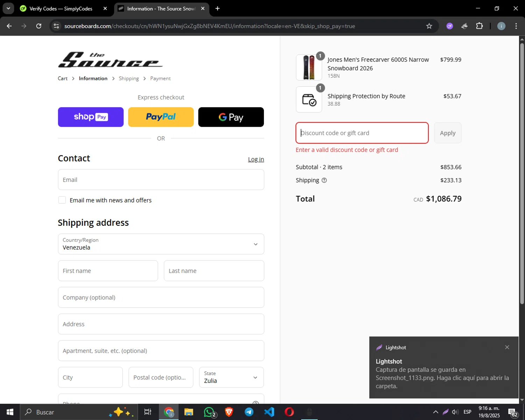Click the Apartment, suite field
This screenshot has height=420, width=525.
pyautogui.click(x=161, y=351)
